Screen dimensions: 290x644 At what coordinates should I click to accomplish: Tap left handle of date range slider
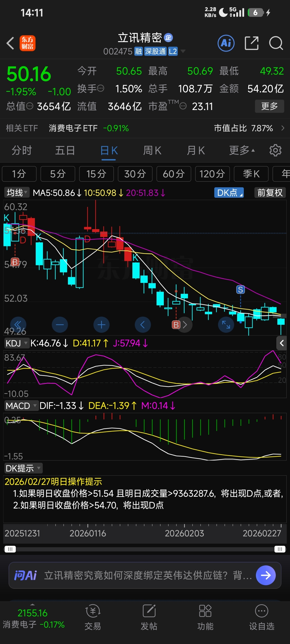click(x=10, y=549)
